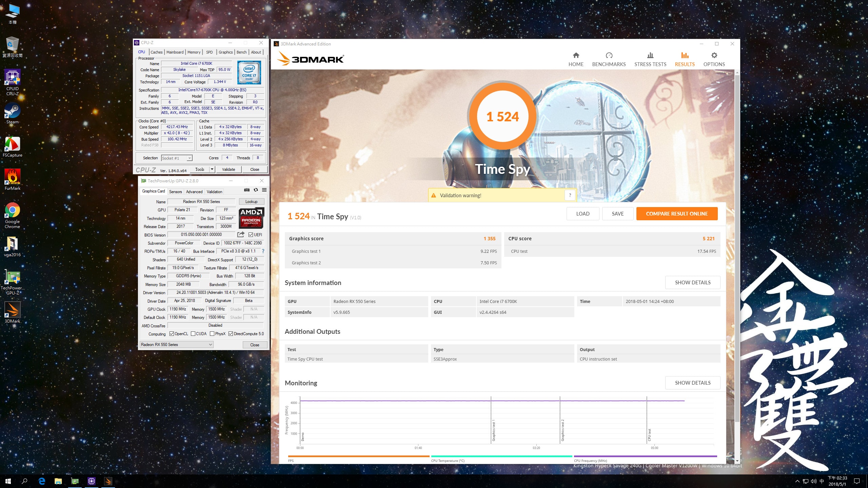The width and height of the screenshot is (868, 488).
Task: Click the 3DMark vertical scrollbar thumb
Action: [737, 248]
